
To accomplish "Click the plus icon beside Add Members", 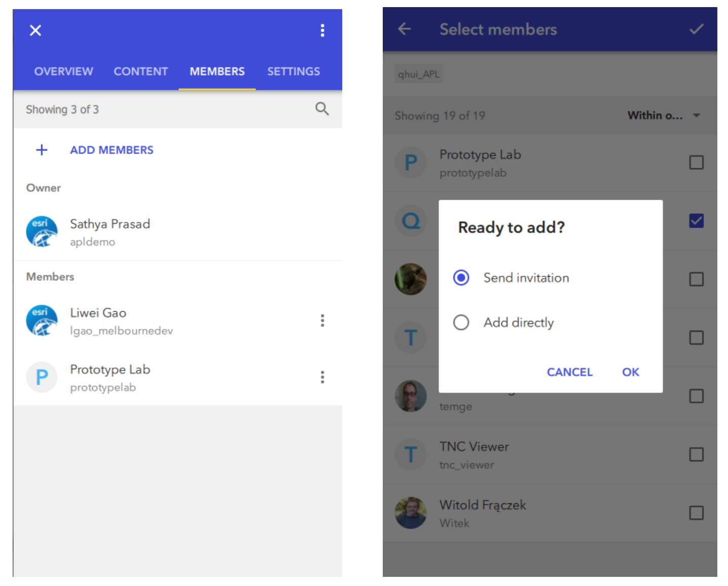I will (42, 150).
